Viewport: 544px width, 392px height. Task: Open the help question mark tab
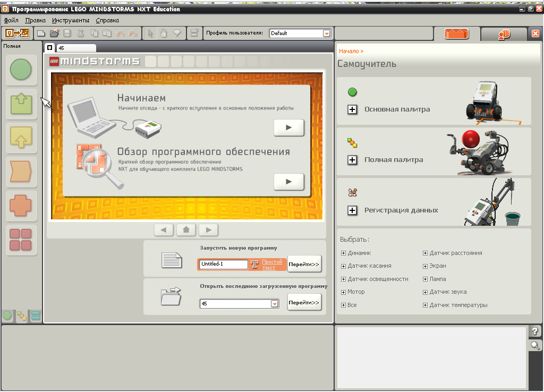(x=535, y=331)
